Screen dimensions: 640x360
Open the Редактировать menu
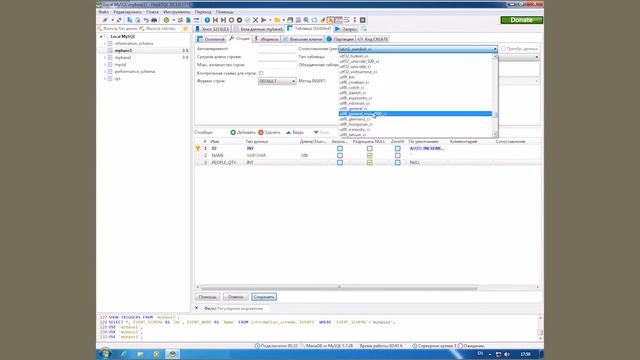127,12
